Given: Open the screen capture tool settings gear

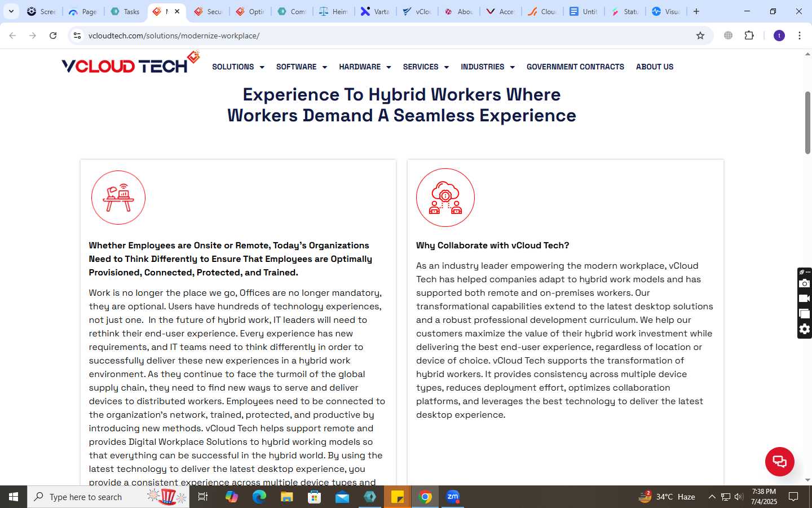Looking at the screenshot, I should tap(805, 329).
